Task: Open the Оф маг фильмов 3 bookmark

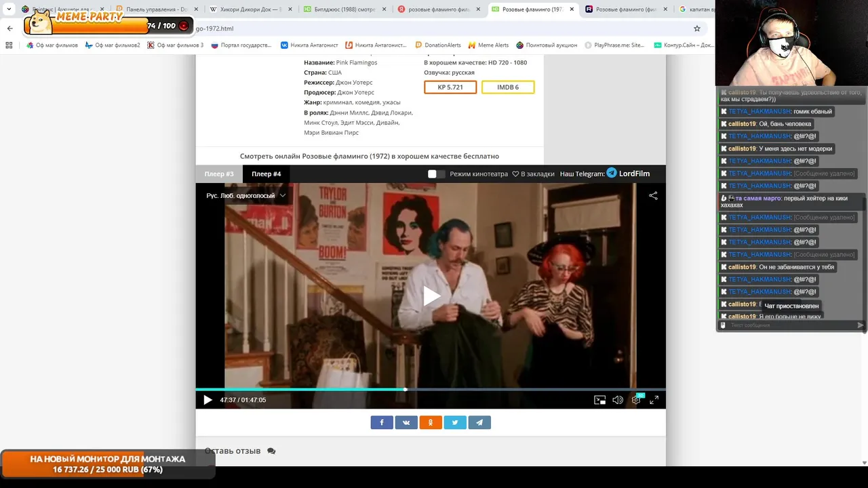Action: (176, 45)
